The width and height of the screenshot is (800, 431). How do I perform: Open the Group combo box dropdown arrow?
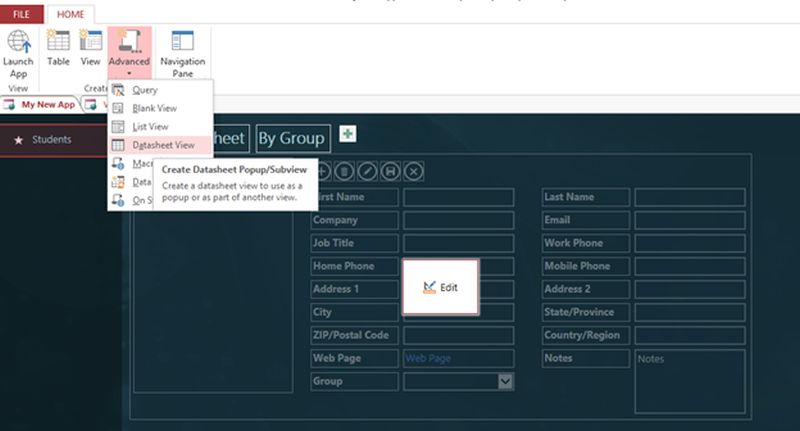tap(505, 382)
